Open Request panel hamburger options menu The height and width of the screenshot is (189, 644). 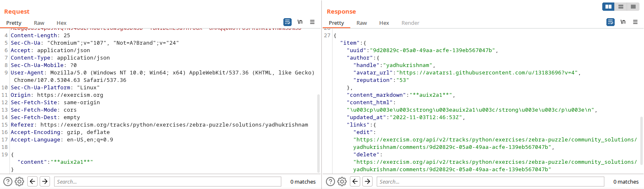[x=312, y=22]
